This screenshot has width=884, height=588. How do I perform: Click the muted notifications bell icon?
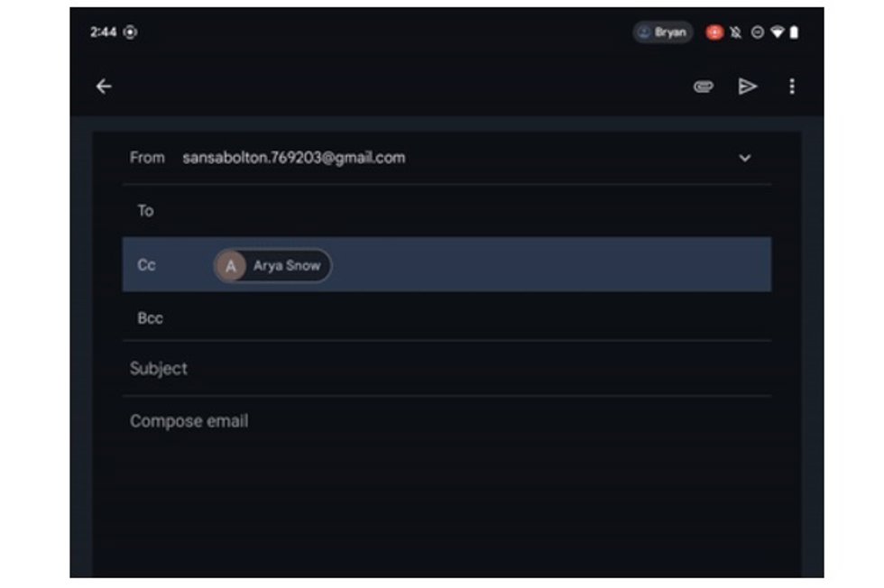(x=736, y=32)
